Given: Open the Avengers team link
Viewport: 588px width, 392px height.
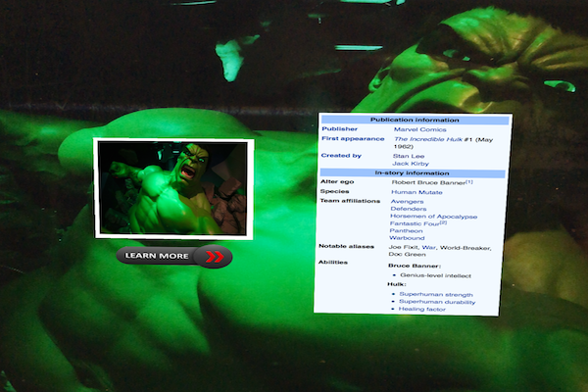Looking at the screenshot, I should [x=407, y=202].
